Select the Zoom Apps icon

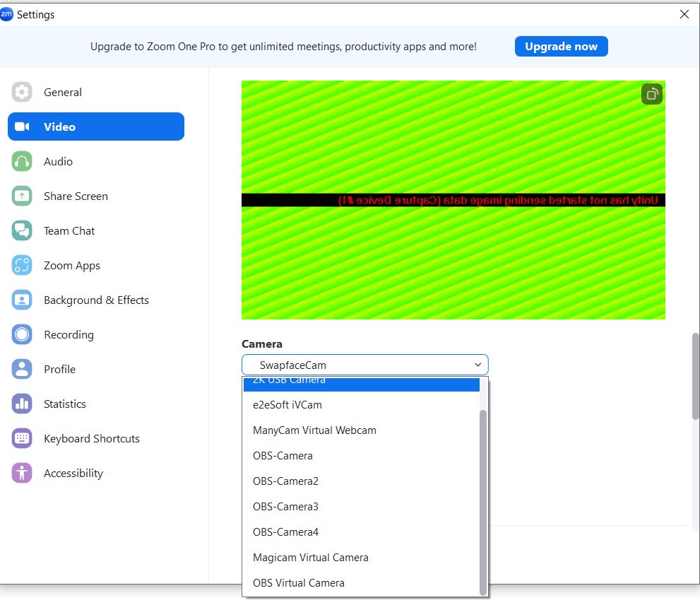pyautogui.click(x=22, y=265)
